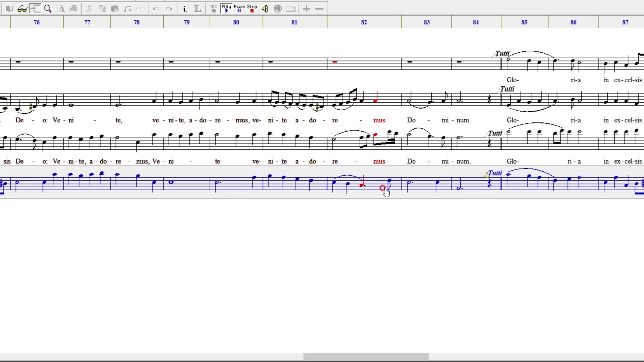
Task: Click the redo arrow
Action: click(x=169, y=9)
